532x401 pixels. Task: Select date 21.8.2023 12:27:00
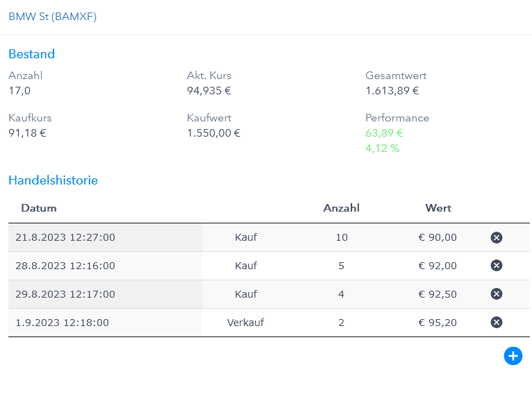tap(65, 237)
